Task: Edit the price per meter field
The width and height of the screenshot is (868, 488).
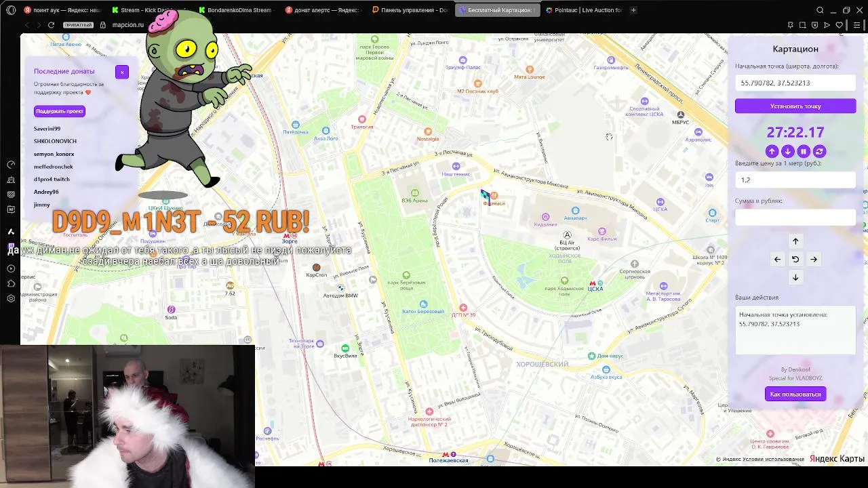Action: pos(795,180)
